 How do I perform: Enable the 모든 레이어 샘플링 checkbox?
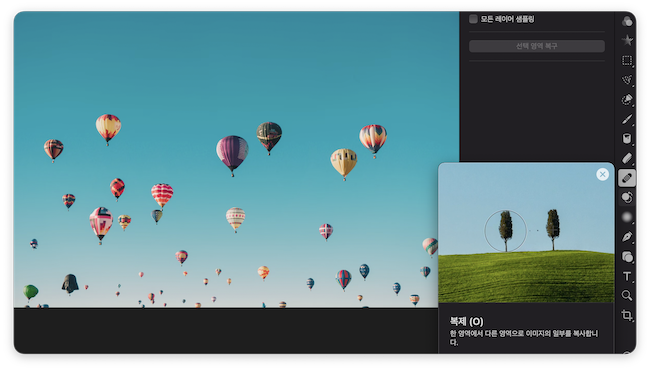pyautogui.click(x=473, y=19)
